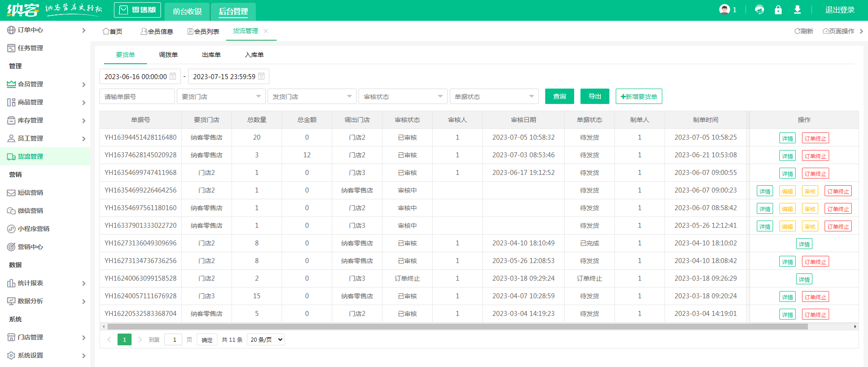
Task: Click the pagination 确定 button
Action: [x=207, y=339]
